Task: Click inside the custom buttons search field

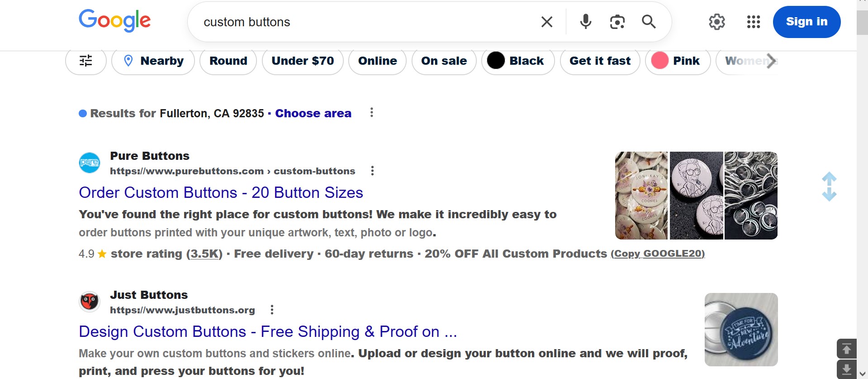Action: coord(362,22)
